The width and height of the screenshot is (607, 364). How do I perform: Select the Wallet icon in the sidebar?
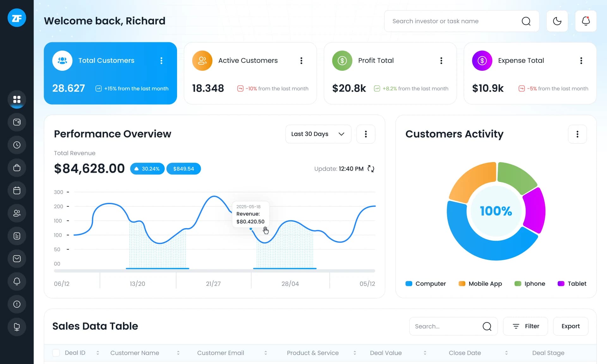coord(17,122)
